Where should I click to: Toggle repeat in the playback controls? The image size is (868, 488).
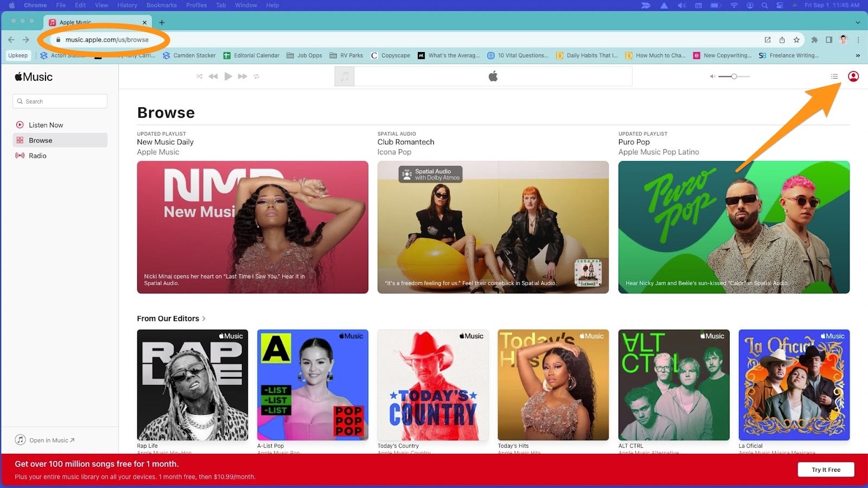[257, 76]
